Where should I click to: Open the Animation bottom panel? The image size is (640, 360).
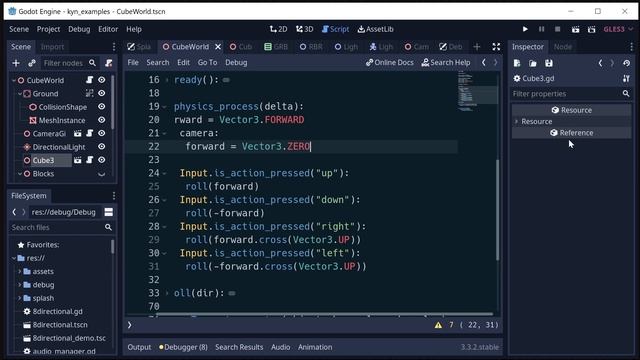click(x=315, y=347)
